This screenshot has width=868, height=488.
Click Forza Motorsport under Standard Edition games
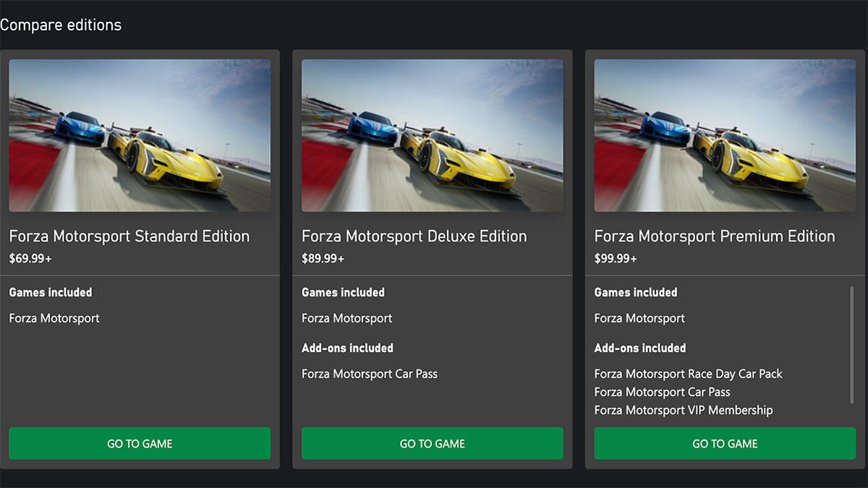tap(54, 318)
